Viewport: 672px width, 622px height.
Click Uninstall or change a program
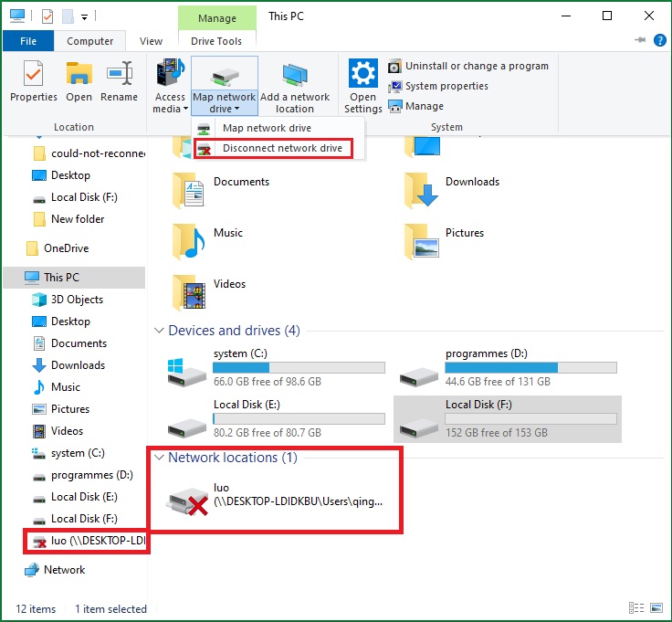[468, 66]
